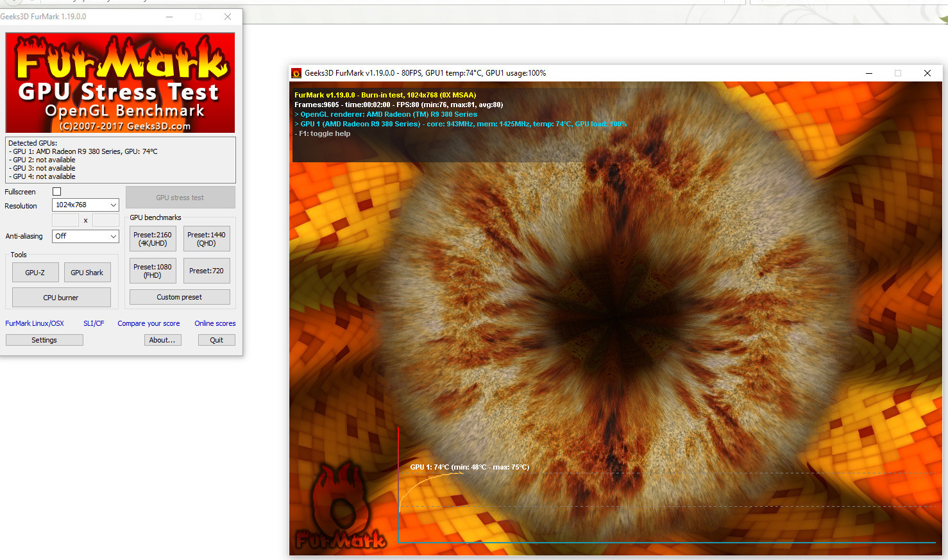
Task: Click the 'GPU 1: 74°C (min: 48°C' graph label
Action: click(470, 467)
